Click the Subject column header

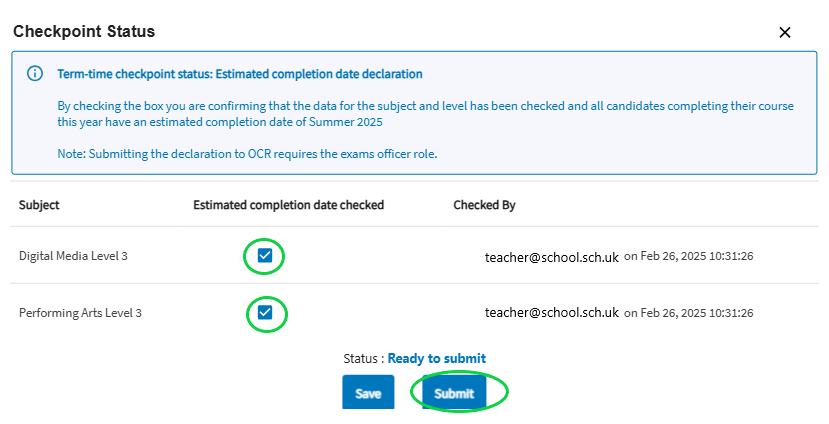click(x=39, y=205)
